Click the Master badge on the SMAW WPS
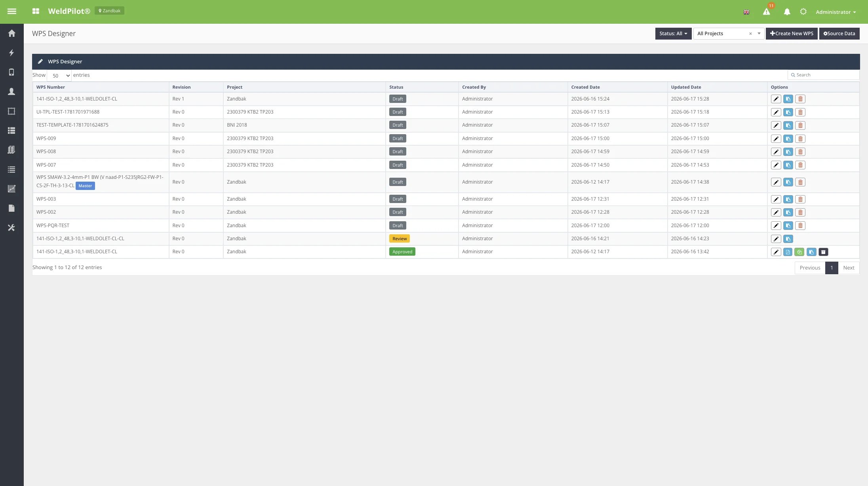This screenshot has height=486, width=868. coord(85,186)
